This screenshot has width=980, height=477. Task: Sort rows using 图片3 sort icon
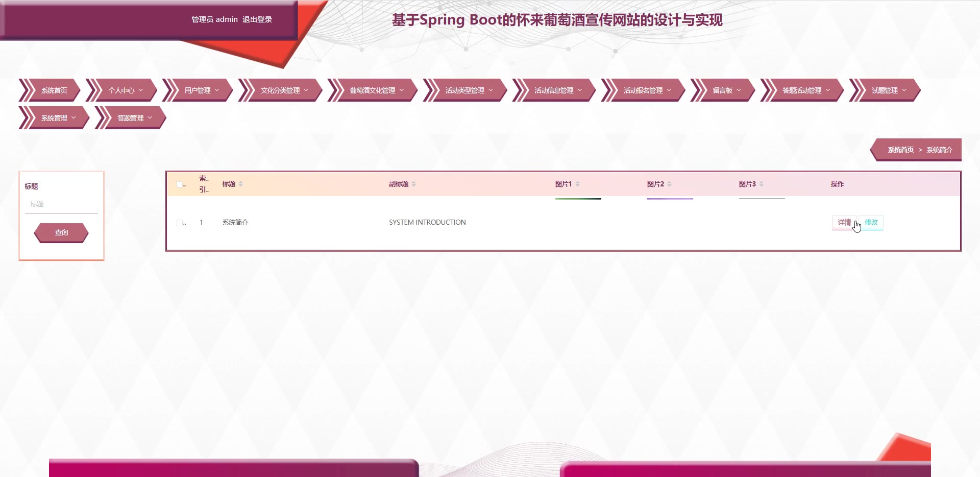[761, 184]
